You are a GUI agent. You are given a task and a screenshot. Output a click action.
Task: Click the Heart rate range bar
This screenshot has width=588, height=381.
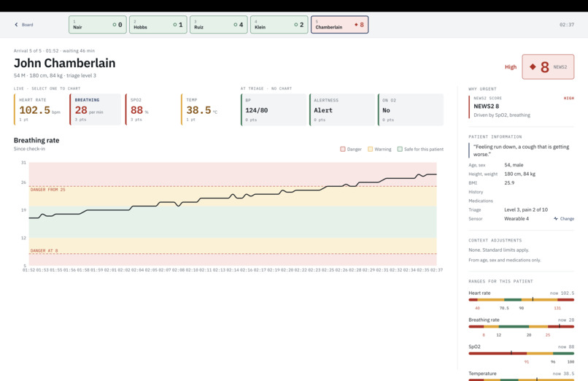522,300
